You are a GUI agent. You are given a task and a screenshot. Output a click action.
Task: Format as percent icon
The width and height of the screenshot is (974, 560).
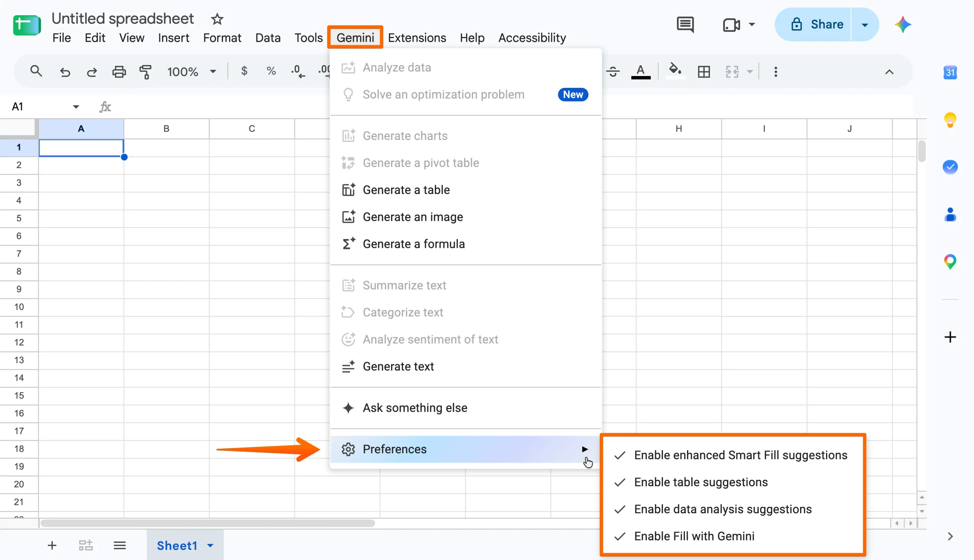click(271, 71)
